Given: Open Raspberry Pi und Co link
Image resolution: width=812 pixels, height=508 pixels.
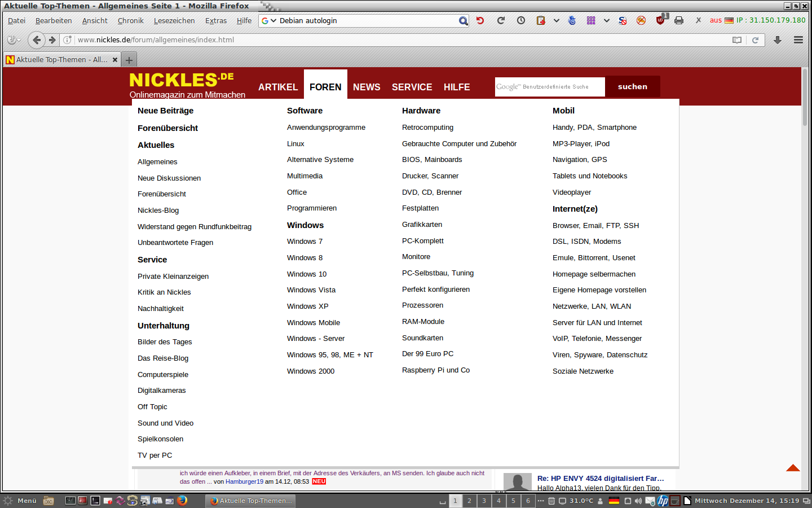Looking at the screenshot, I should pos(436,370).
